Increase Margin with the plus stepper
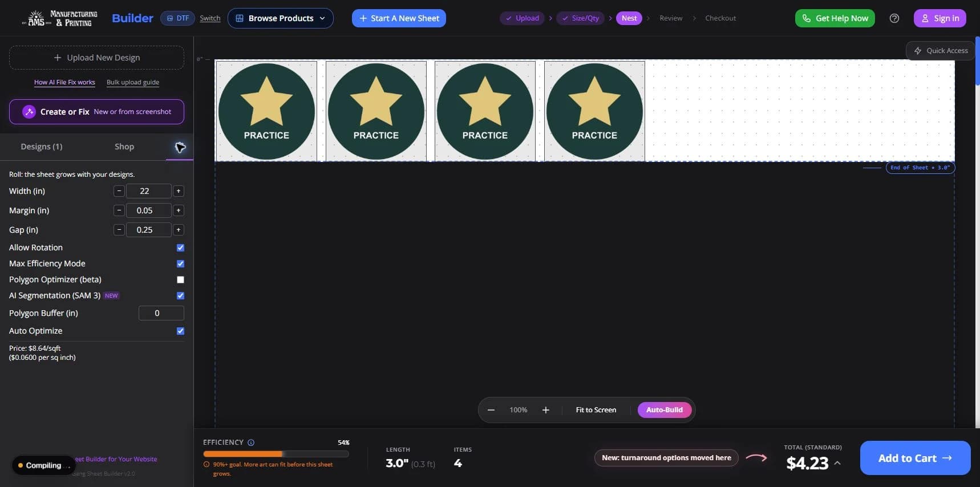Viewport: 980px width, 487px height. [x=179, y=210]
